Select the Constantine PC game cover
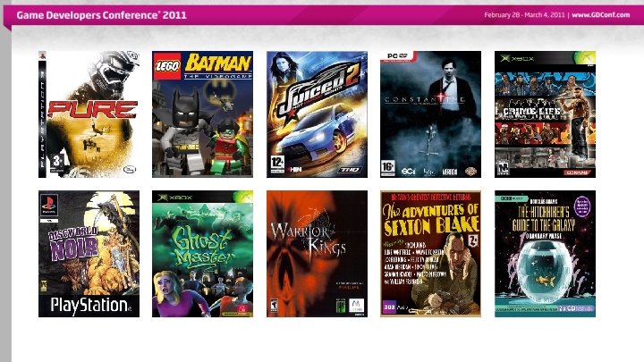644x362 pixels. [430, 114]
